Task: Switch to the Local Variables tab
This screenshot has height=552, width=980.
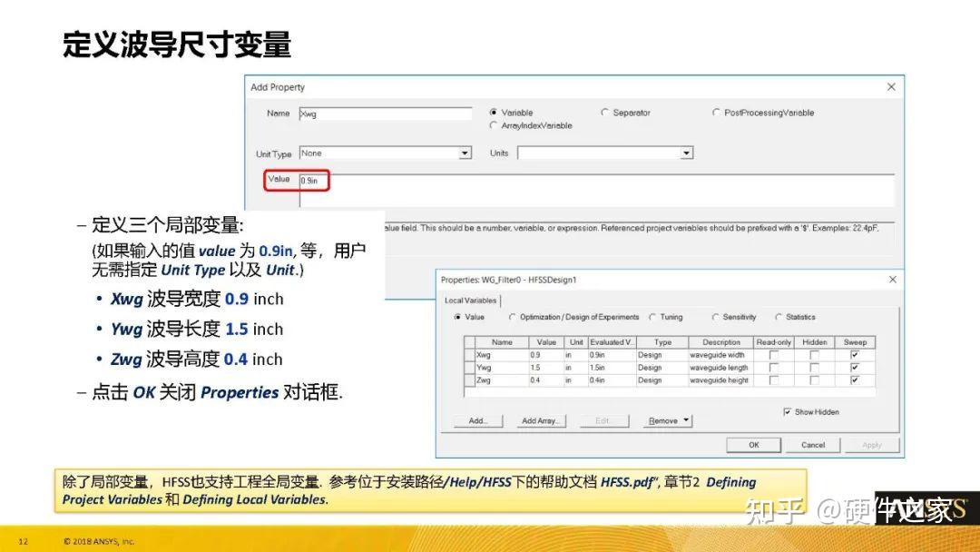Action: 470,299
